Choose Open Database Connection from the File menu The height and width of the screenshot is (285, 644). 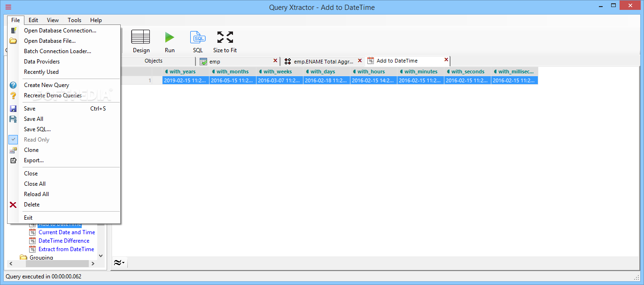pyautogui.click(x=60, y=31)
